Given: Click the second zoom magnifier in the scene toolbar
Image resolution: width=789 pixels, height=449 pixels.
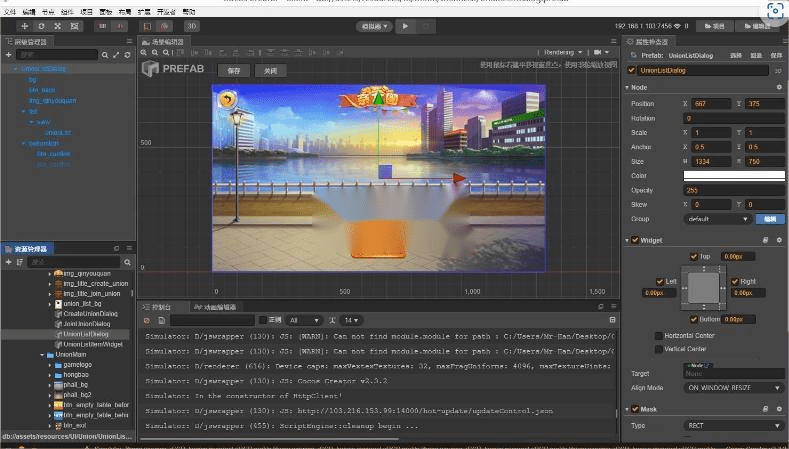Looking at the screenshot, I should tap(155, 52).
